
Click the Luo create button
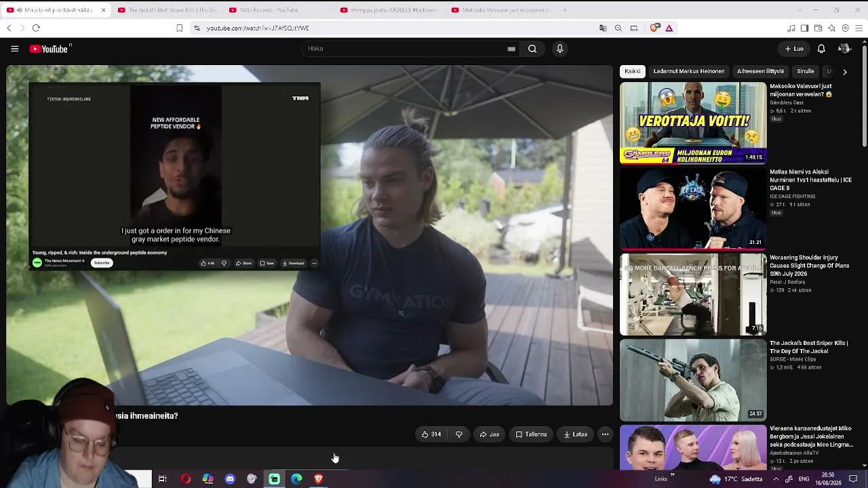[x=794, y=49]
